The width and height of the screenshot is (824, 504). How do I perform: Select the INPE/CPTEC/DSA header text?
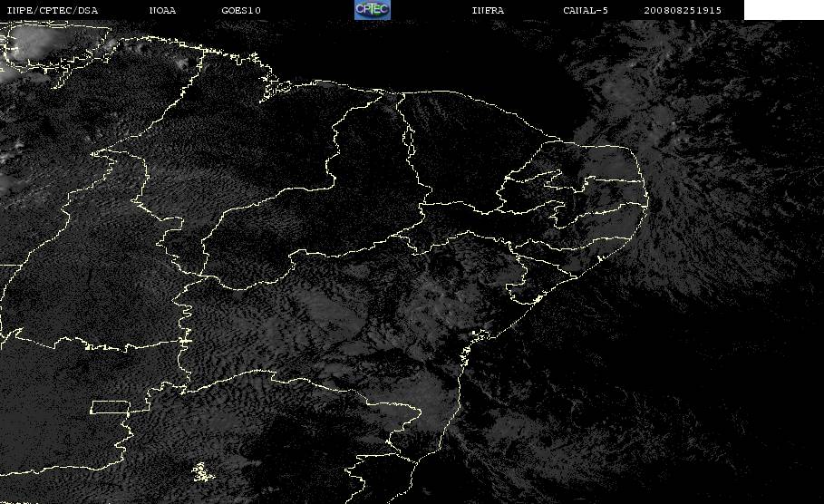pos(52,10)
